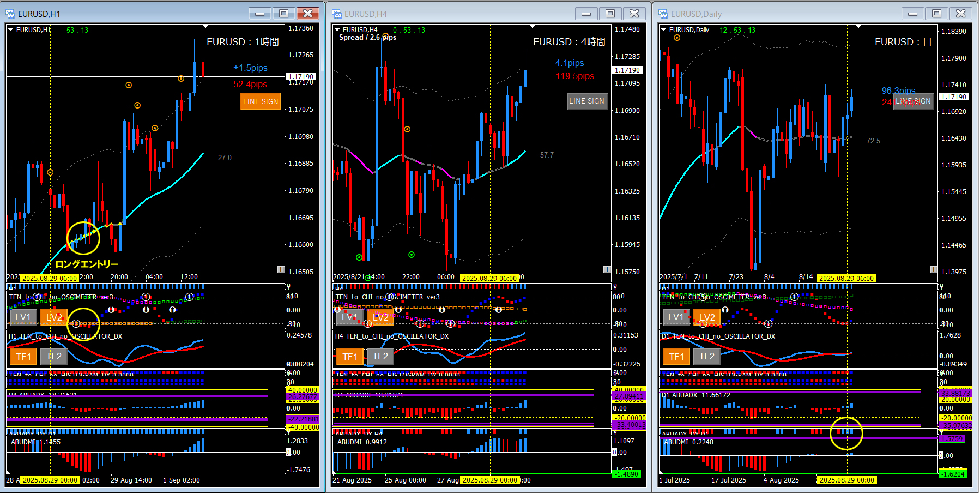Toggle TF1 in the H4 oscillator panel

(349, 357)
